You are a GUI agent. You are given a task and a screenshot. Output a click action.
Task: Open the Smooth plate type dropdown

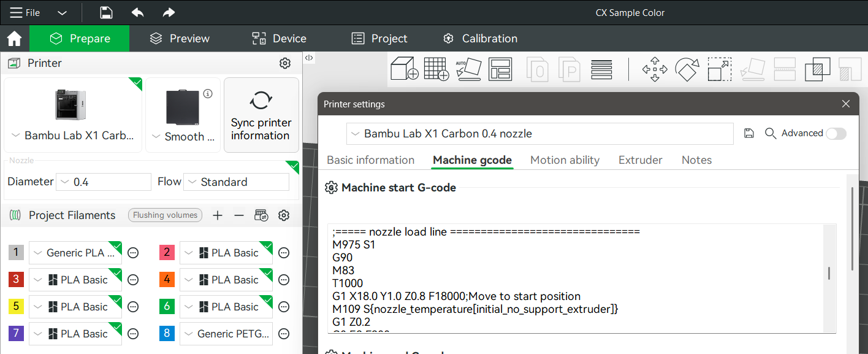pyautogui.click(x=183, y=137)
